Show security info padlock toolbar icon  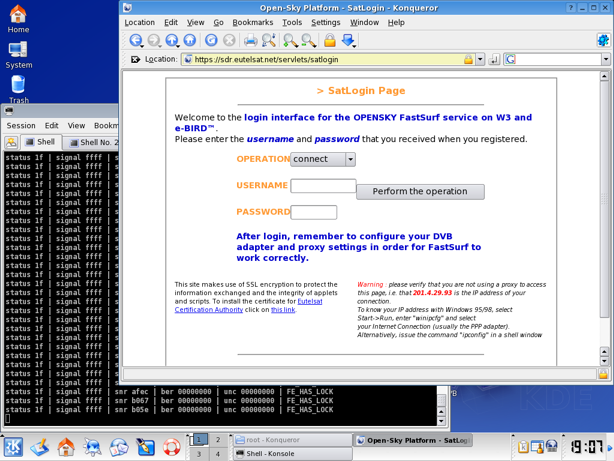[330, 40]
